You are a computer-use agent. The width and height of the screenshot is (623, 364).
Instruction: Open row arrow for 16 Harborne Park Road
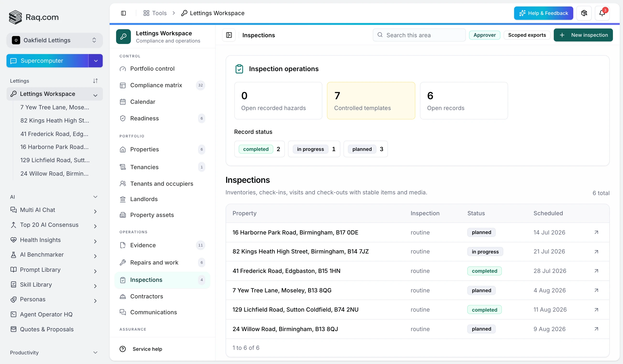[x=596, y=232]
